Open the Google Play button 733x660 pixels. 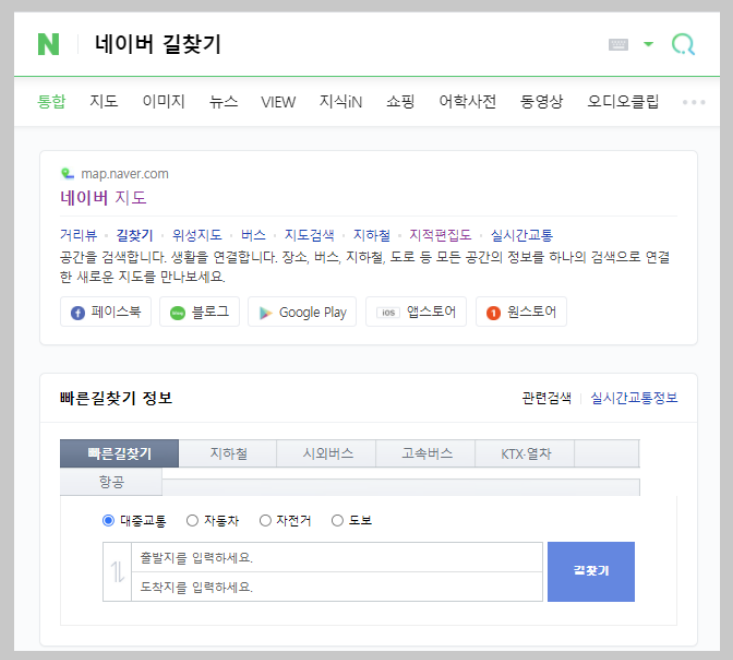point(302,311)
